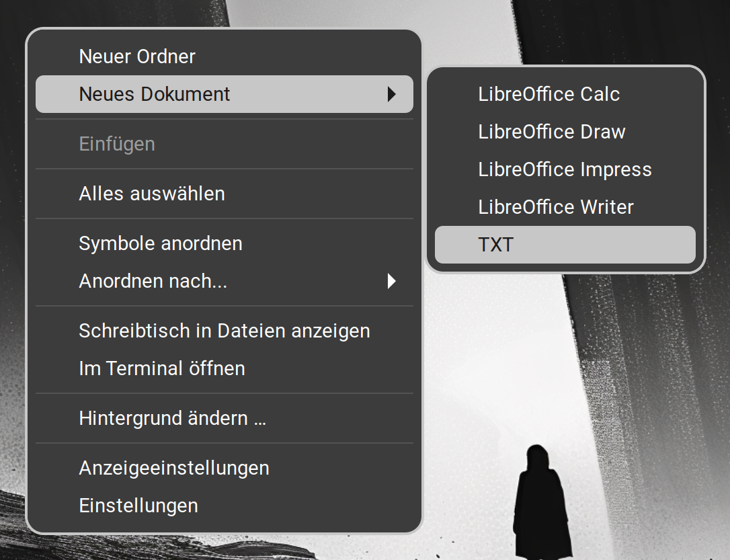Choose Alles auswählen from the context menu
Image resolution: width=730 pixels, height=560 pixels.
coord(152,194)
